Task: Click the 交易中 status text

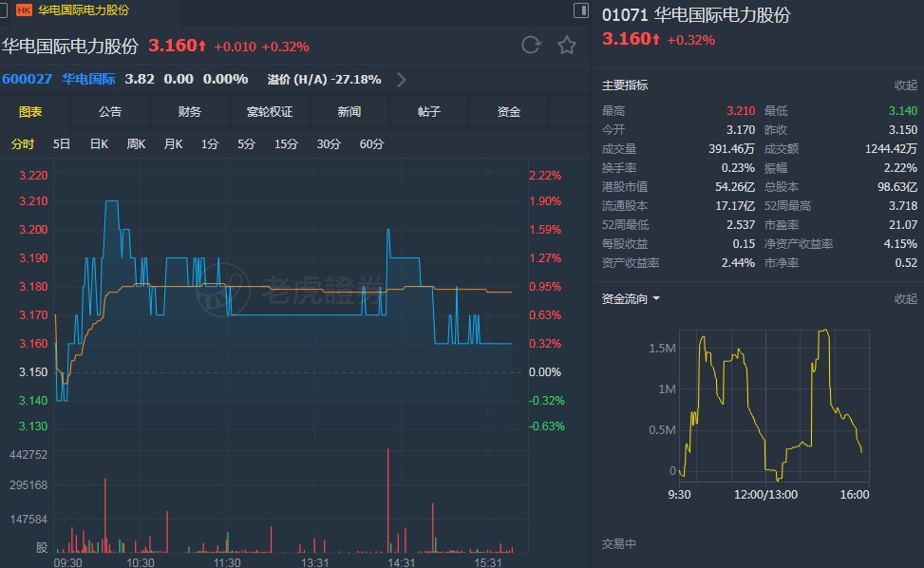Action: pos(619,544)
